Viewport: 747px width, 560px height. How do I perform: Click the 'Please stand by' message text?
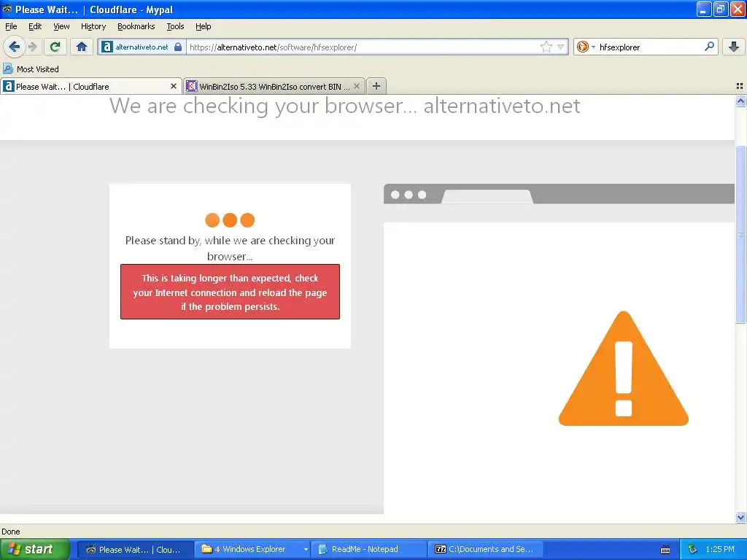click(230, 248)
